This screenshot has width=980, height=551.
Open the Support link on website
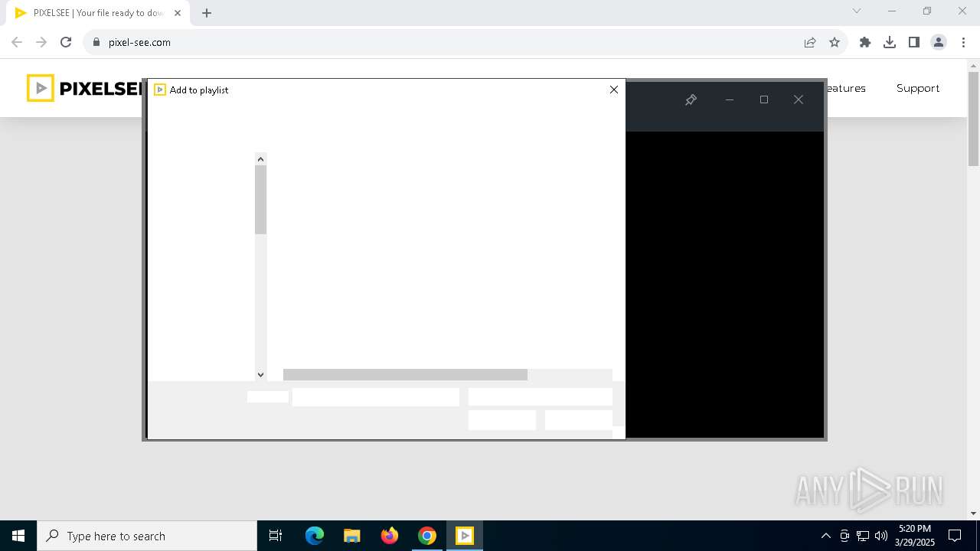pos(917,88)
